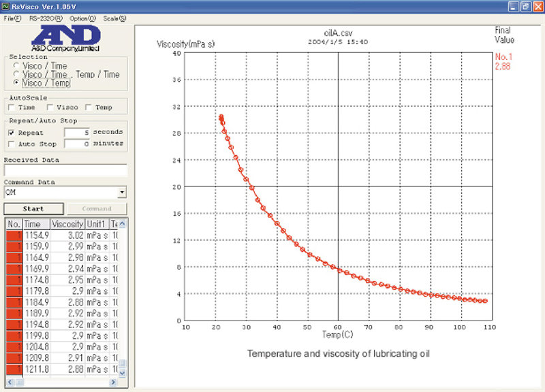
Task: Choose Visco / Time, Temp / Time mode
Action: 17,75
